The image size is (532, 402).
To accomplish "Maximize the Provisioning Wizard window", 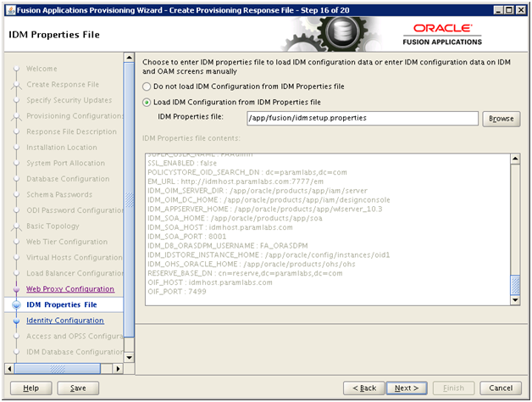I will pyautogui.click(x=509, y=10).
